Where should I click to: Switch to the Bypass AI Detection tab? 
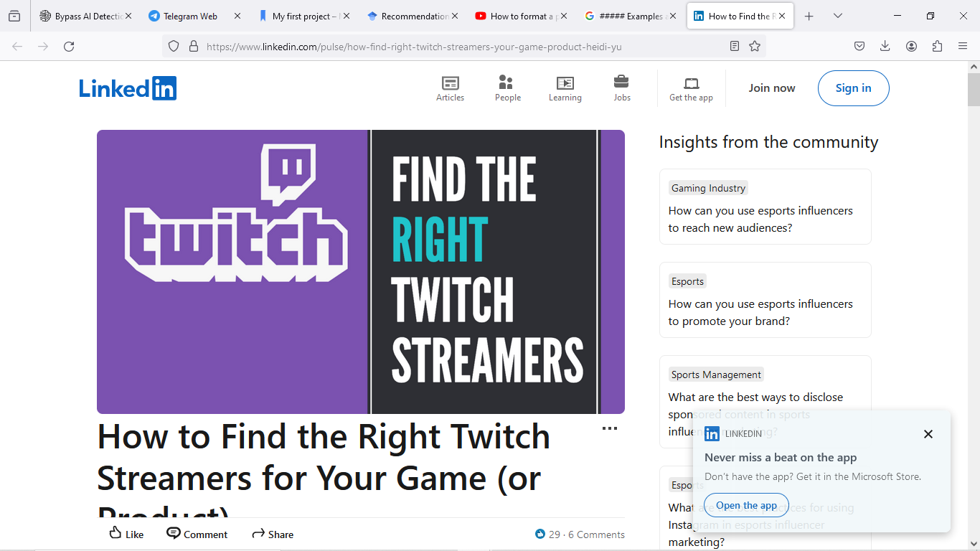pos(83,15)
